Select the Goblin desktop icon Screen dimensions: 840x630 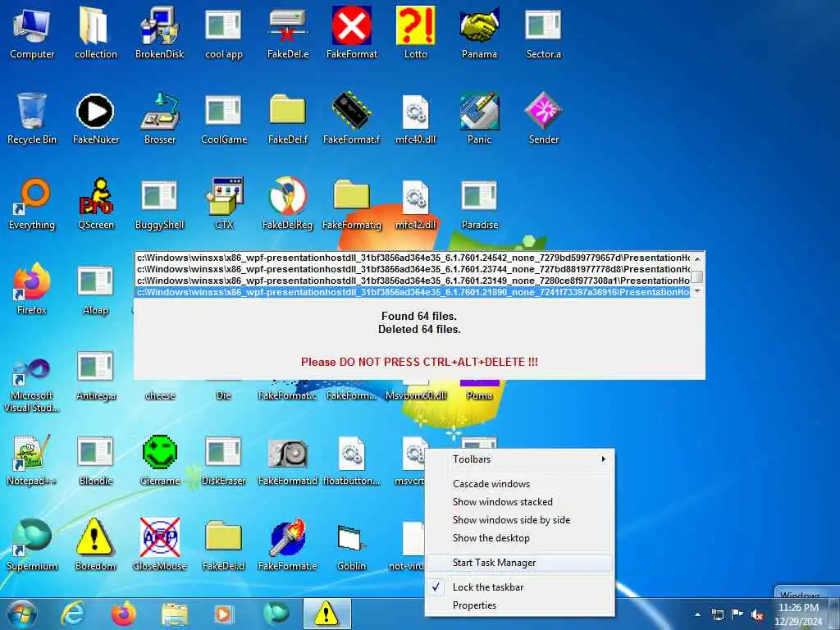tap(351, 545)
